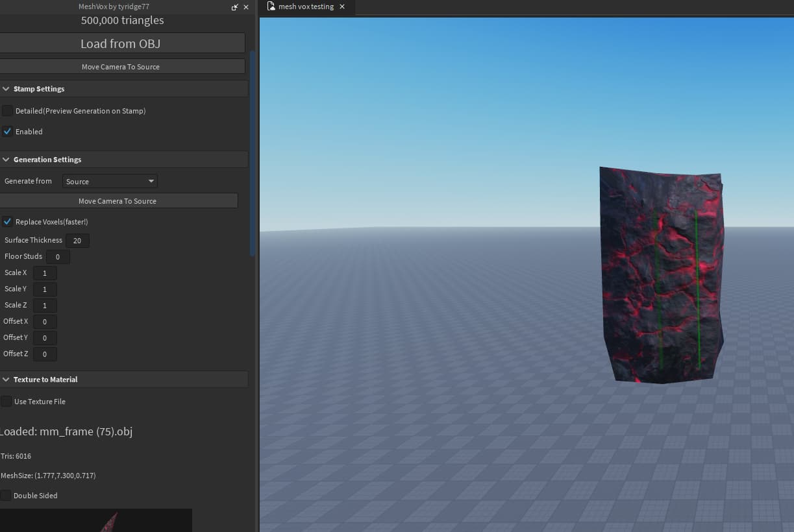
Task: Collapse the Texture to Material section
Action: [x=6, y=379]
